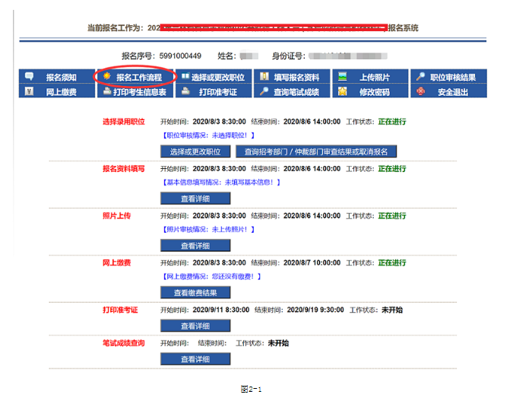The height and width of the screenshot is (401, 532).
Task: Click 查看详细 under 笔试成绩查询
Action: point(195,359)
